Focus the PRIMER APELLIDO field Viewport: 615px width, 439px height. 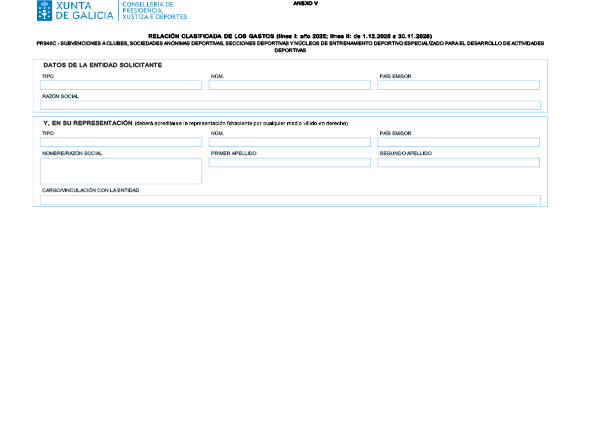pyautogui.click(x=290, y=162)
